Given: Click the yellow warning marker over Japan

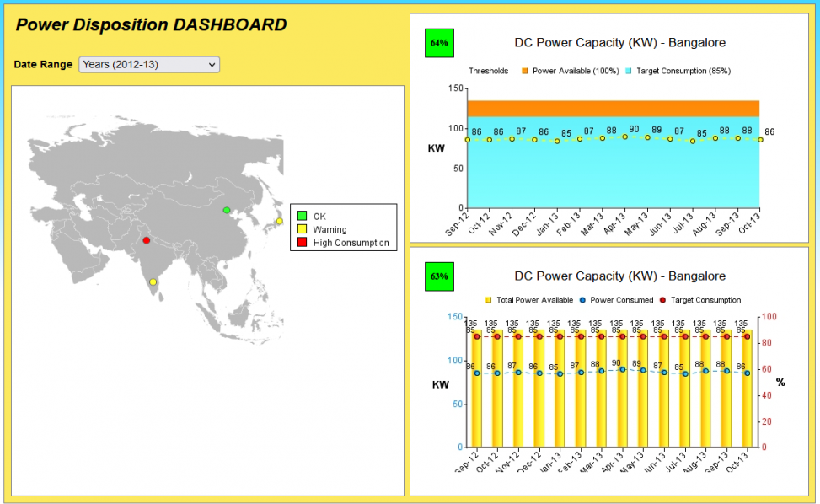Looking at the screenshot, I should pyautogui.click(x=279, y=222).
